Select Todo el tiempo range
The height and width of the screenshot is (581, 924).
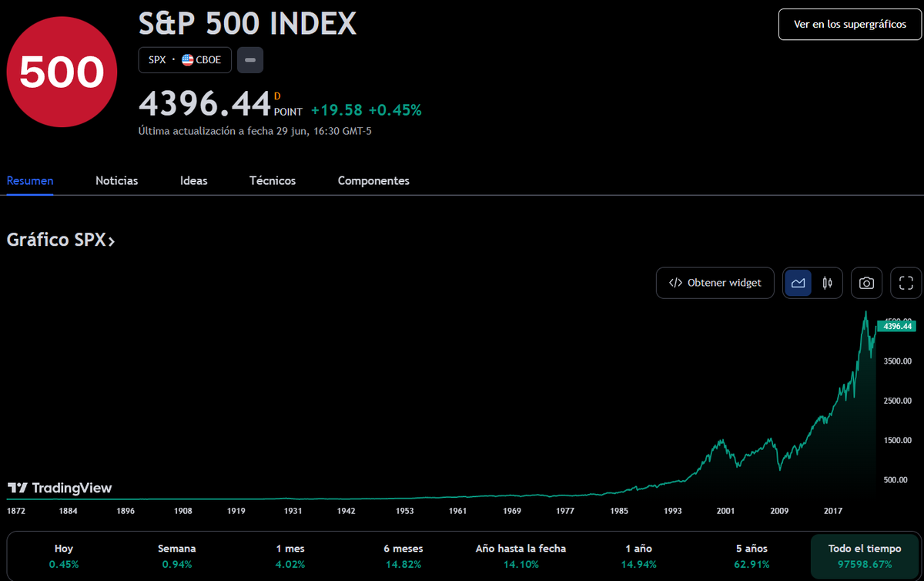pos(865,556)
